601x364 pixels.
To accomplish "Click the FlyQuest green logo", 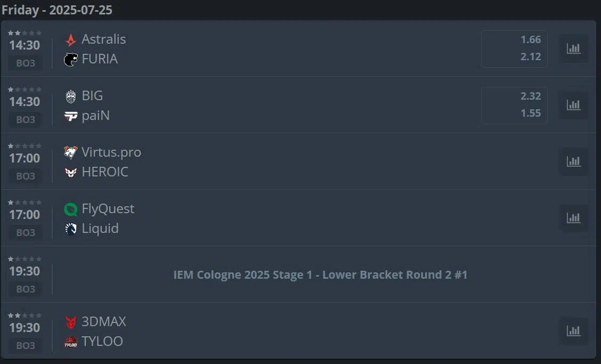I will [70, 209].
